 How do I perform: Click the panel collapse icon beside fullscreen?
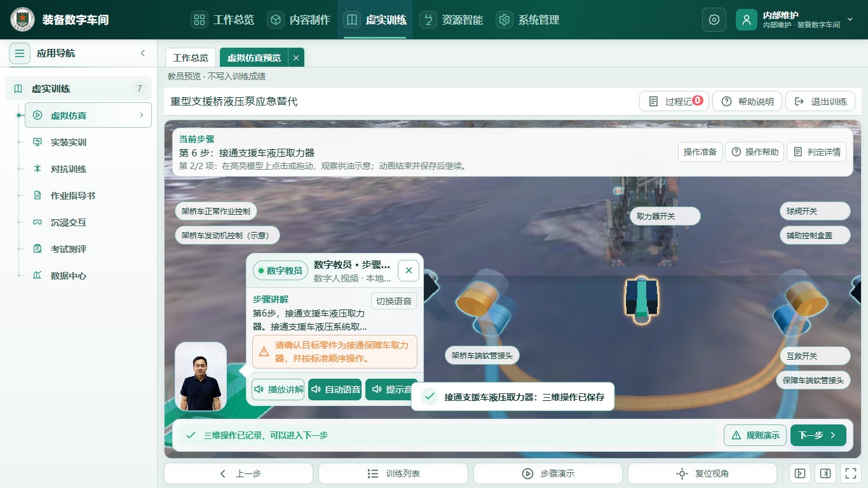[x=825, y=473]
